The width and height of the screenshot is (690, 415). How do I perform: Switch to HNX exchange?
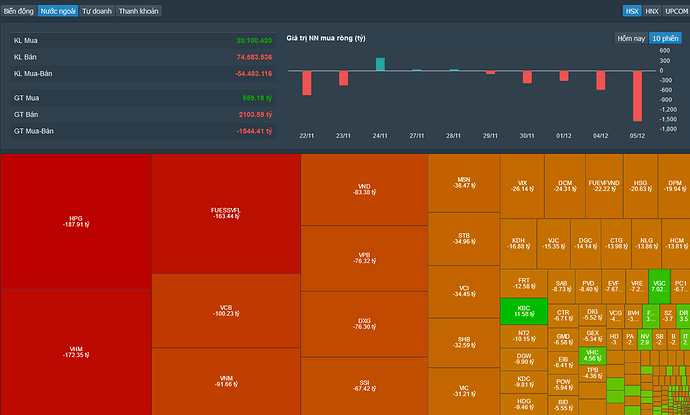point(651,11)
